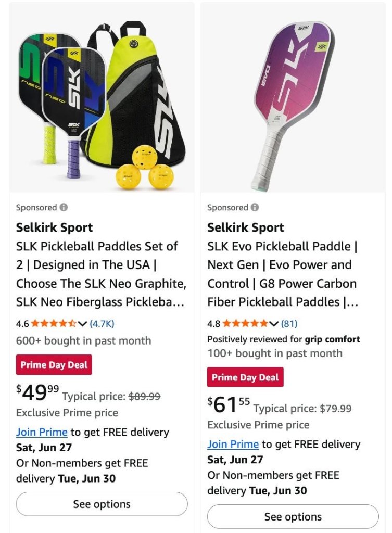
Task: Open the SLK Pickleball Paddles Set of 2 title
Action: [101, 274]
